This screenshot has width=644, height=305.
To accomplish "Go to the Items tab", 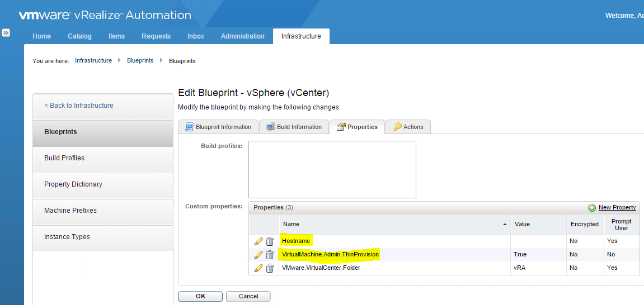I will (x=116, y=36).
